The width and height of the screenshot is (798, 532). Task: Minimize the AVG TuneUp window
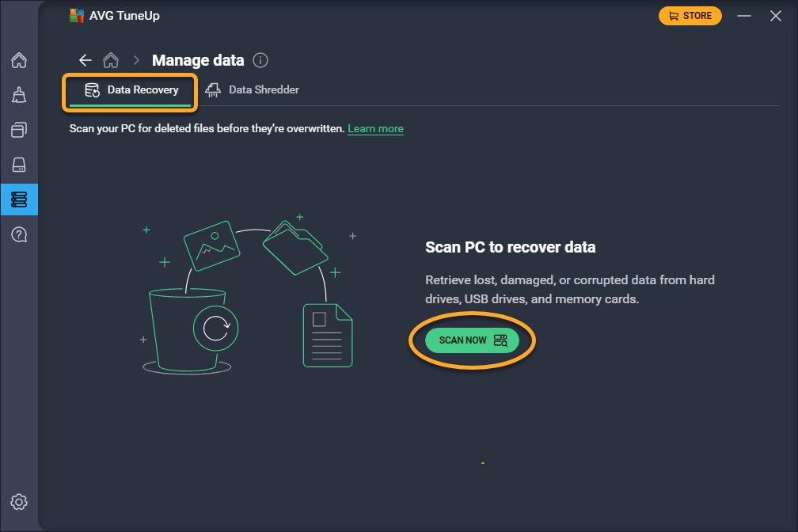tap(743, 16)
